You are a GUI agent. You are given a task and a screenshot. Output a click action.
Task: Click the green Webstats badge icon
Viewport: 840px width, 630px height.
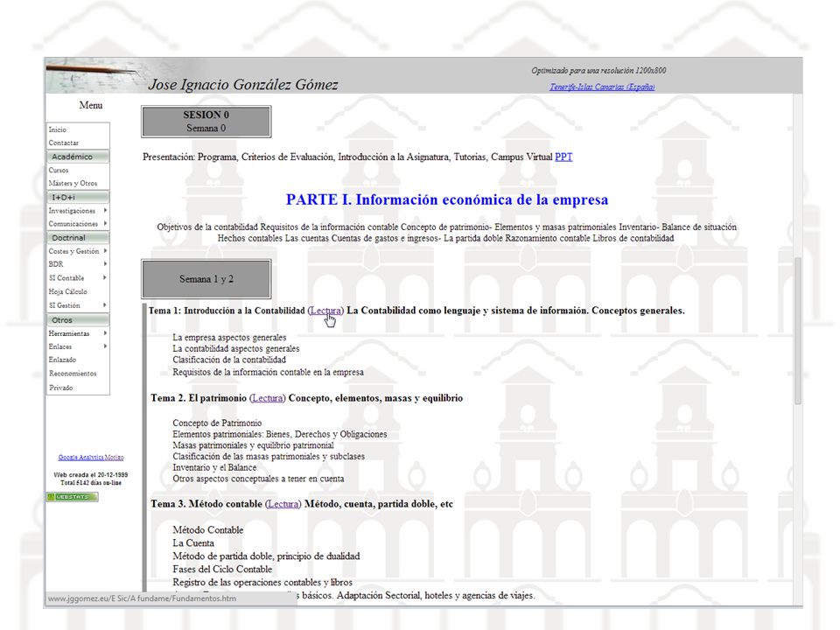point(73,497)
